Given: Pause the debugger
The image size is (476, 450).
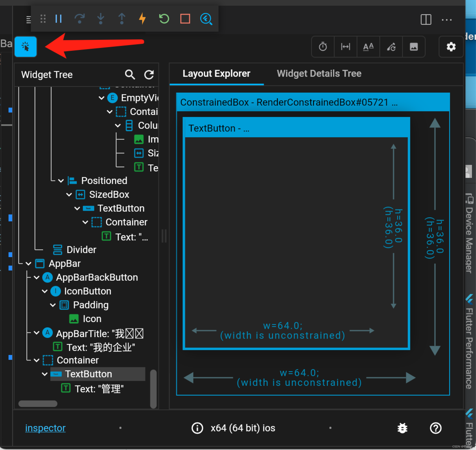Looking at the screenshot, I should 58,19.
